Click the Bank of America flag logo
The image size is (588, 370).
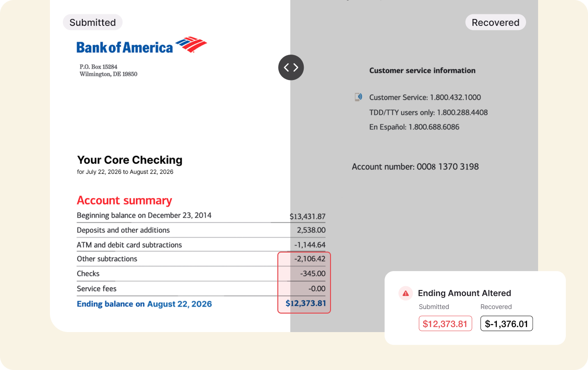point(191,44)
